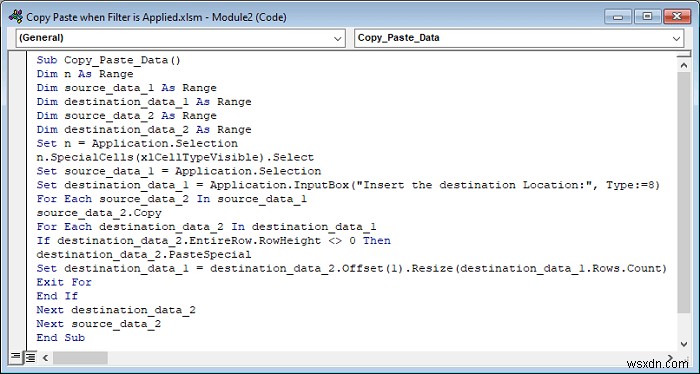The height and width of the screenshot is (374, 700).
Task: Click the 'Next destination_data_2' line
Action: point(116,309)
